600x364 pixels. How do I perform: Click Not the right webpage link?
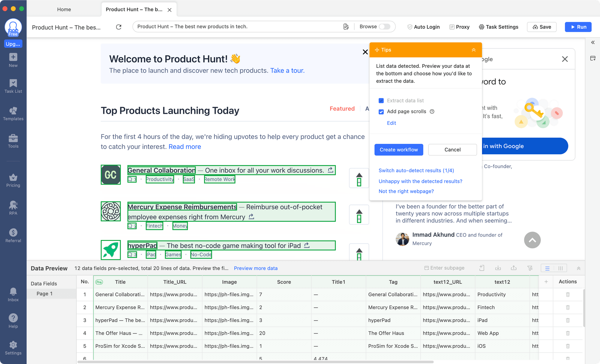[406, 191]
